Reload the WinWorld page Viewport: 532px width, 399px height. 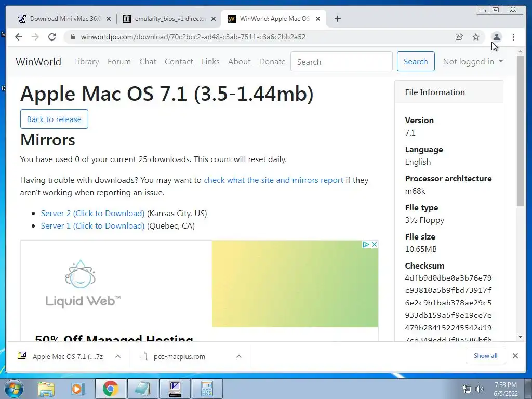(x=52, y=37)
